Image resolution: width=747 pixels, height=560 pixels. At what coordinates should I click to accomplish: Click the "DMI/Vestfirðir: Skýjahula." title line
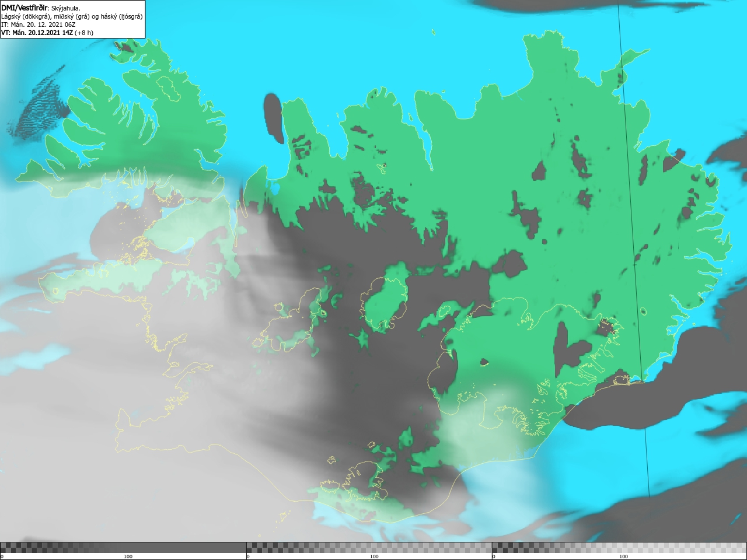pos(41,8)
